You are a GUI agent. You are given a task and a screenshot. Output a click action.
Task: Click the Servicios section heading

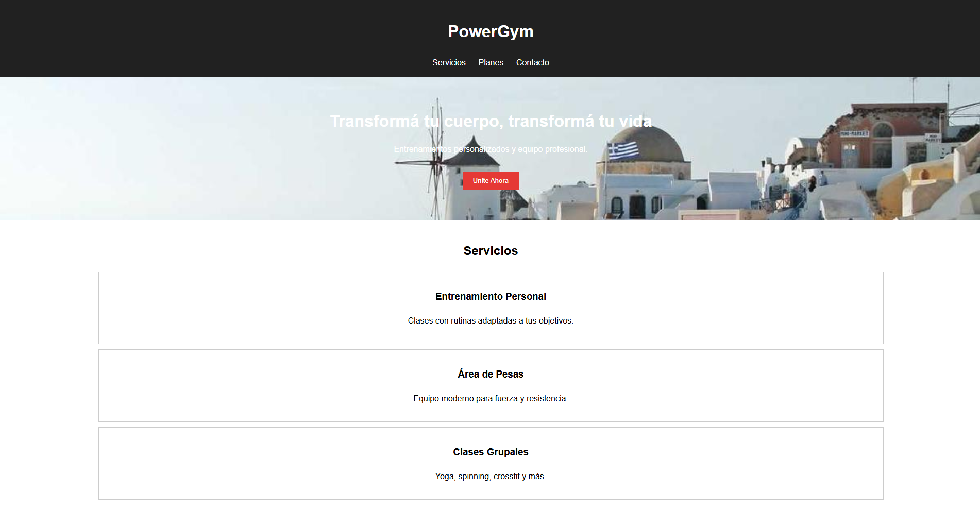490,251
